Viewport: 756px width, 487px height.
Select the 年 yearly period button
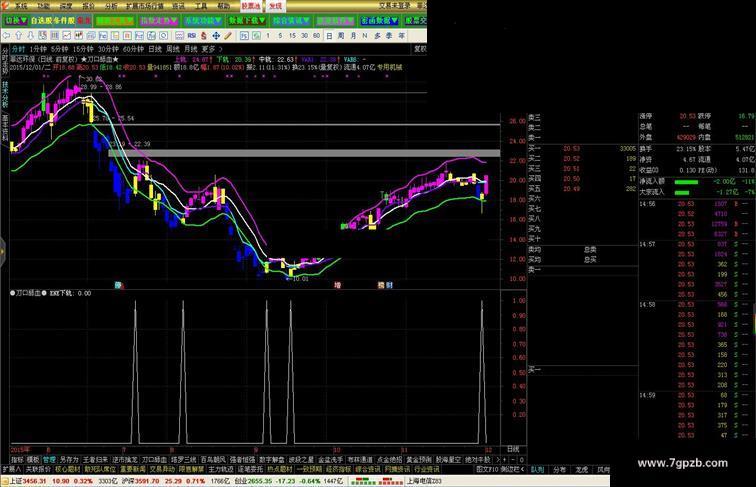(401, 36)
